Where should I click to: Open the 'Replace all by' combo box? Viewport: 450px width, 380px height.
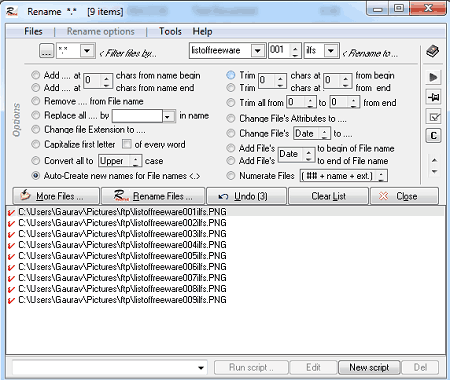pyautogui.click(x=168, y=116)
